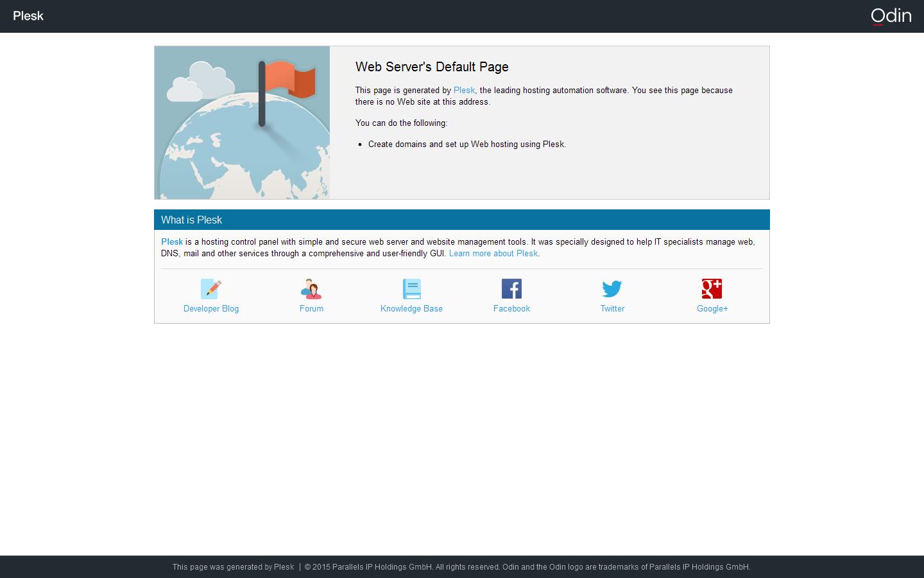Select the Knowledge Base book icon

coord(411,289)
